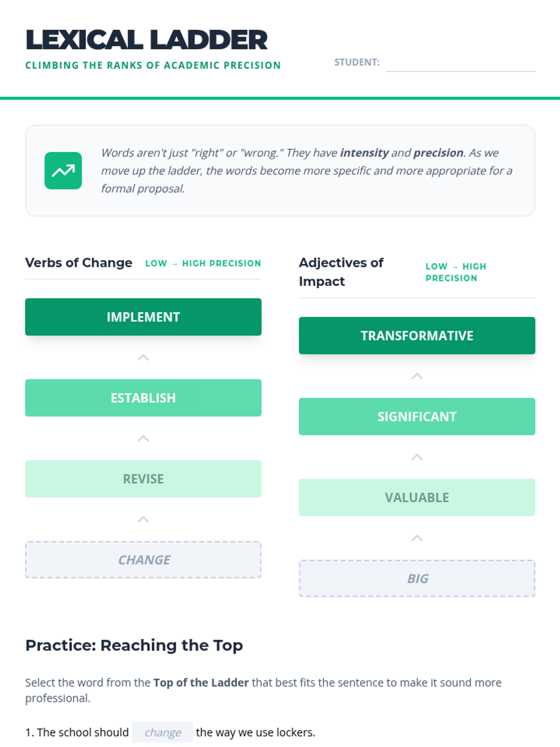The height and width of the screenshot is (747, 560).
Task: Click the Student name input line
Action: click(460, 63)
